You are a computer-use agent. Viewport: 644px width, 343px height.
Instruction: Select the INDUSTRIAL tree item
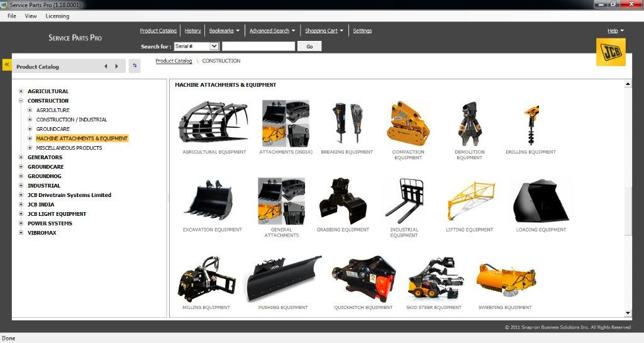[x=44, y=186]
